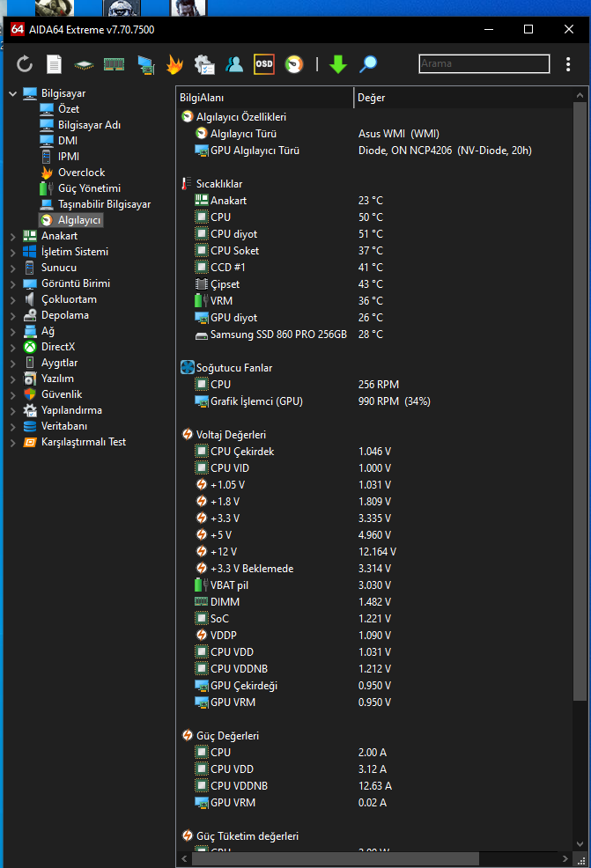Select the GPU Algılayıcı Türü row
The height and width of the screenshot is (868, 591).
tap(374, 151)
